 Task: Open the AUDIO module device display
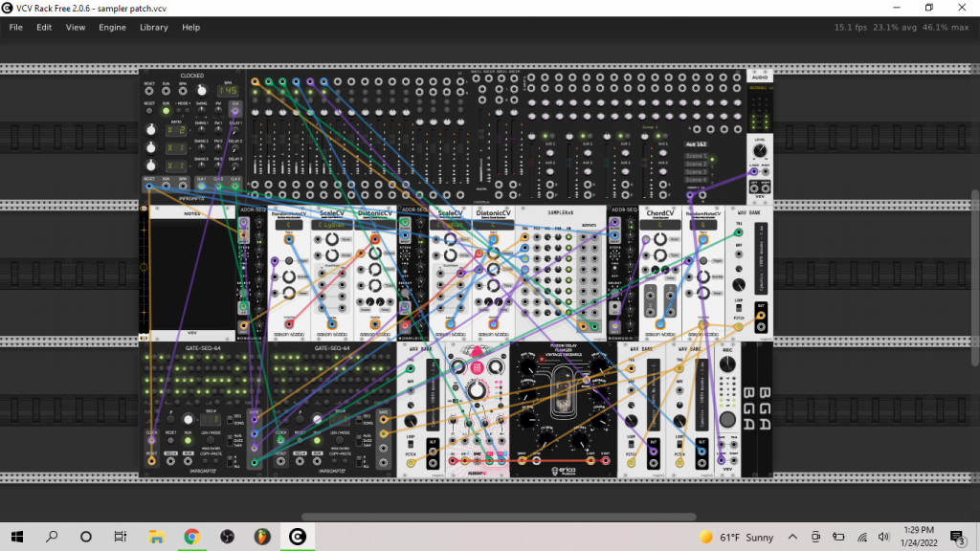tap(761, 87)
